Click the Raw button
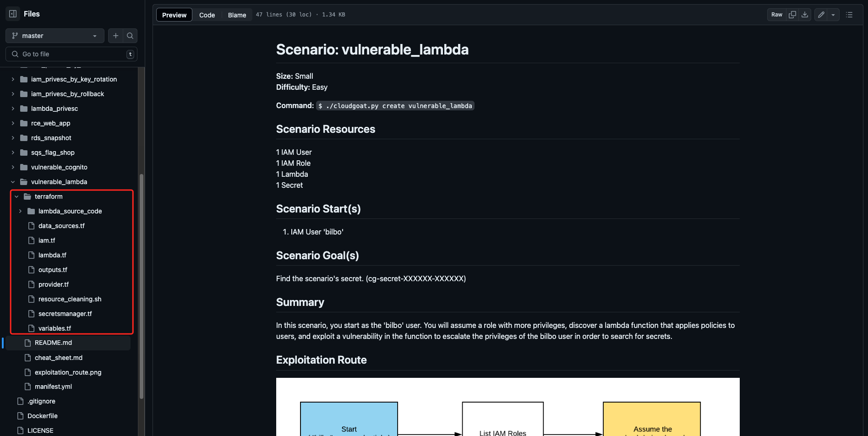 click(x=776, y=15)
